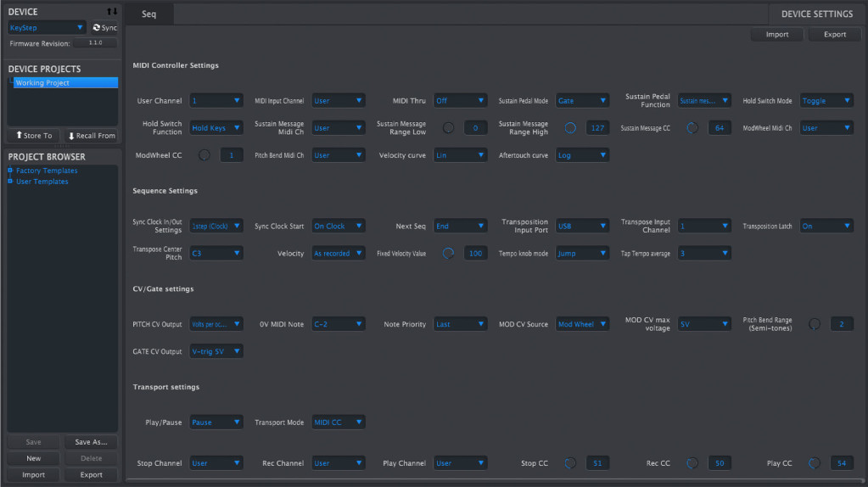Select Working Project in Device Projects

click(x=64, y=83)
